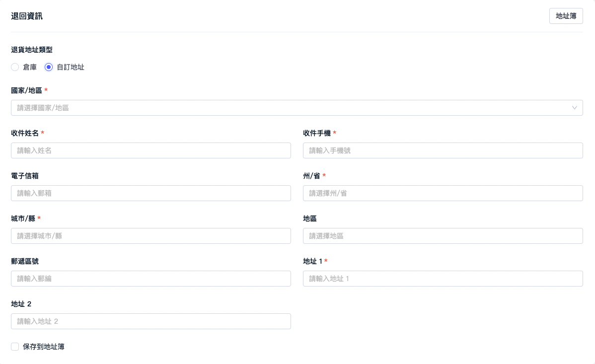Screen dimensions: 595x364
Task: Focus the 收件手機 phone number input
Action: 443,150
